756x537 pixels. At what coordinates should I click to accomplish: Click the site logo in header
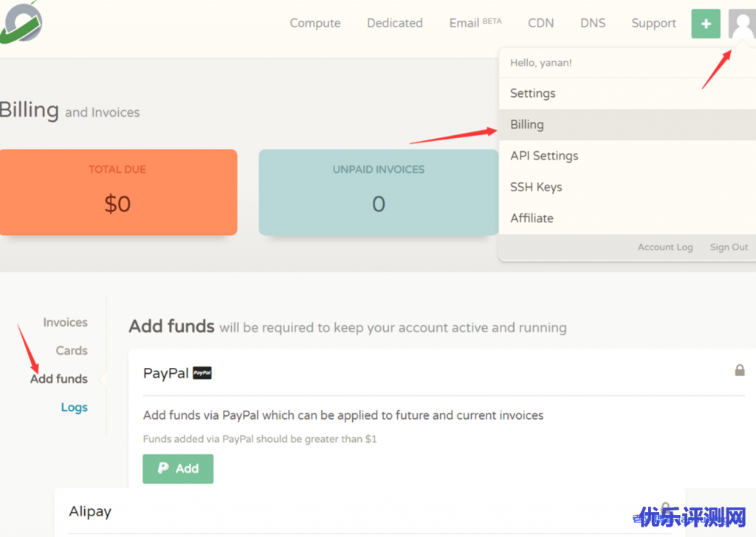[21, 22]
